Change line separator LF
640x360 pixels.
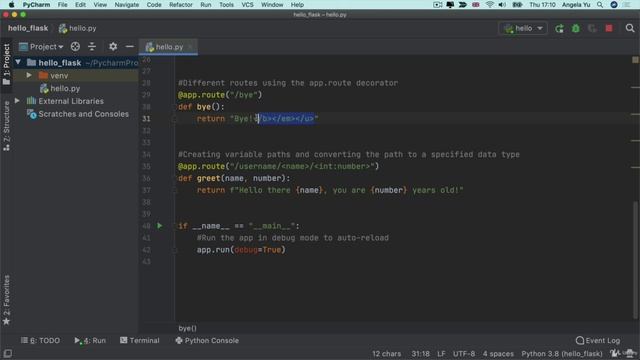pyautogui.click(x=441, y=354)
